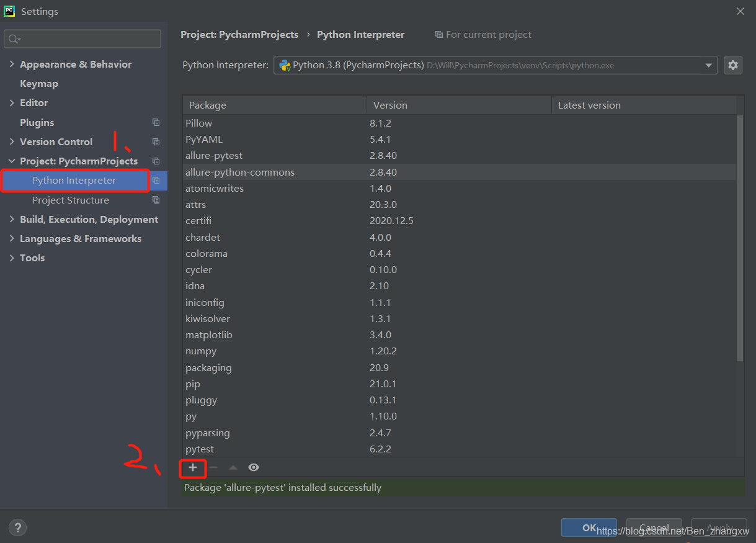This screenshot has width=756, height=543.
Task: Expand Languages & Frameworks section
Action: (12, 238)
